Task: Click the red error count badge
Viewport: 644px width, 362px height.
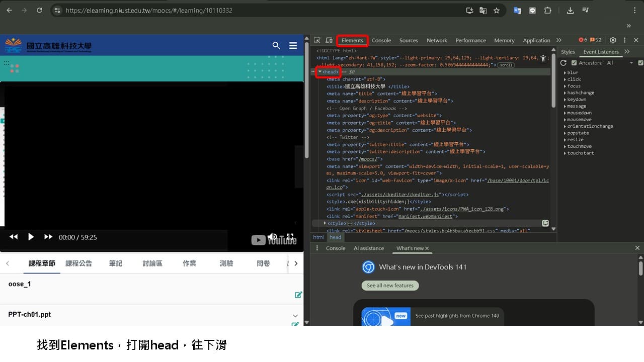Action: click(x=583, y=40)
